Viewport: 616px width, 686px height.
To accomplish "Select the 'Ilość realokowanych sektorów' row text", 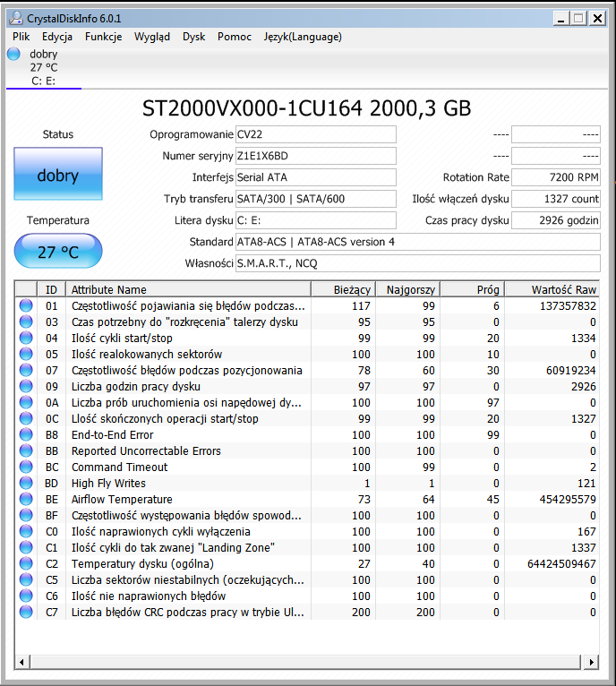I will 147,354.
